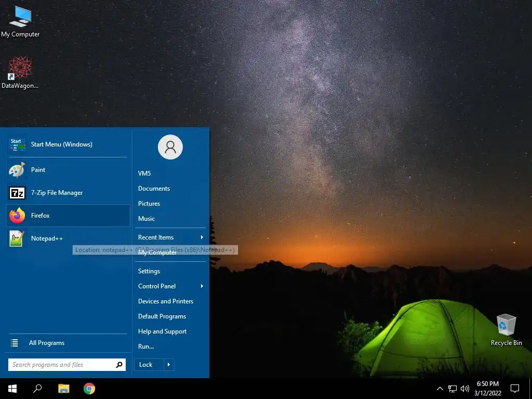Image resolution: width=532 pixels, height=399 pixels.
Task: Open the VM5 user folder
Action: pyautogui.click(x=144, y=174)
